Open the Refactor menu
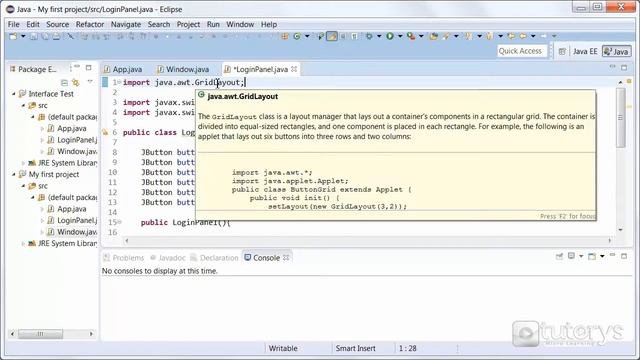Image resolution: width=640 pixels, height=360 pixels. pos(90,24)
